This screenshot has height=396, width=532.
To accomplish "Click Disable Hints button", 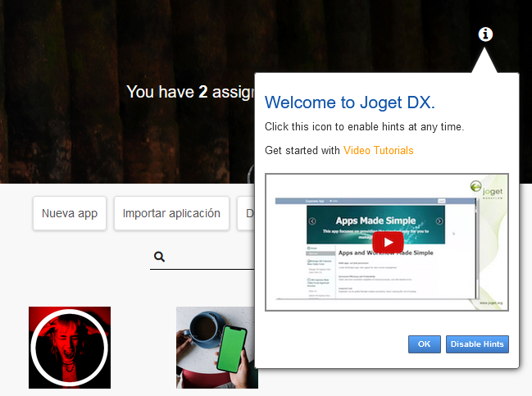I will click(x=477, y=344).
